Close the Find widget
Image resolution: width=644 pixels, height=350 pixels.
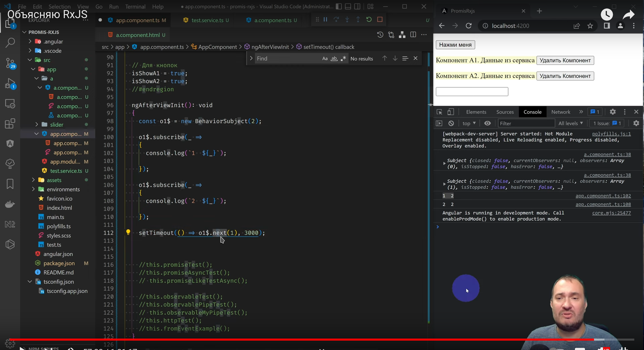(416, 58)
